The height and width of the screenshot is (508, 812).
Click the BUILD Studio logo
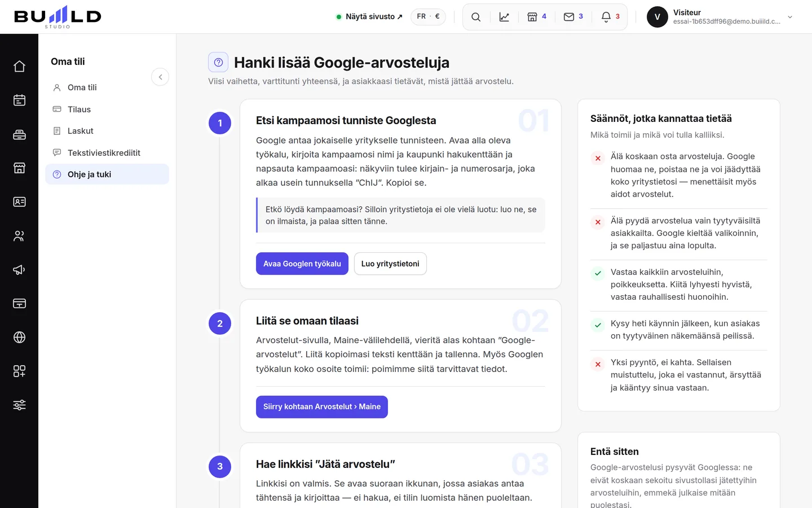click(x=58, y=17)
